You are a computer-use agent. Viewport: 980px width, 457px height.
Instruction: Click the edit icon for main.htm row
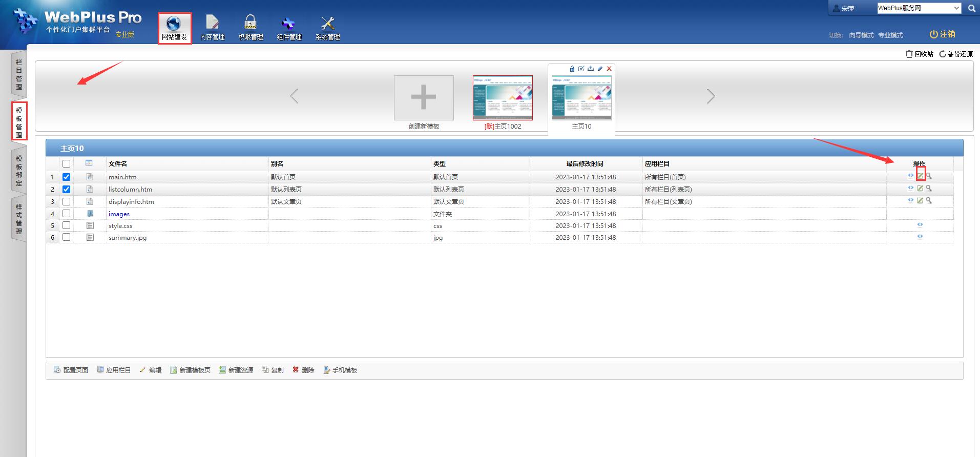(x=920, y=176)
